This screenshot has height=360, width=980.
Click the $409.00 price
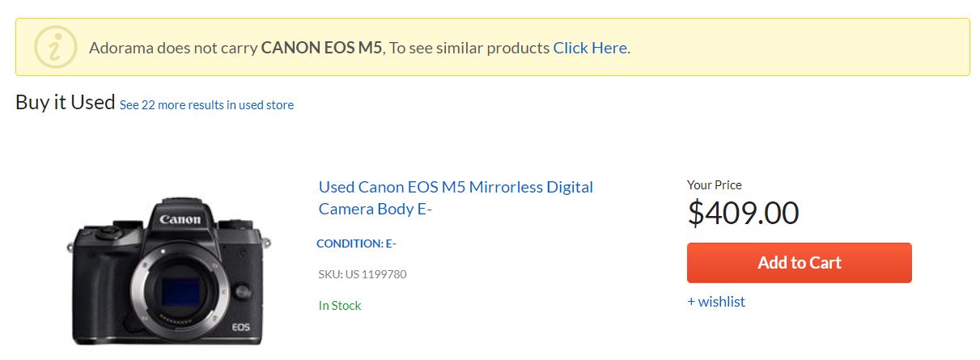tap(743, 213)
